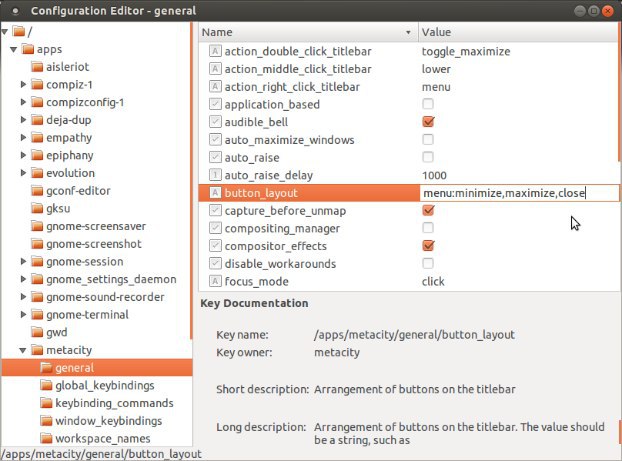Expand the compizconfig-1 tree node
The image size is (622, 461).
tap(23, 102)
